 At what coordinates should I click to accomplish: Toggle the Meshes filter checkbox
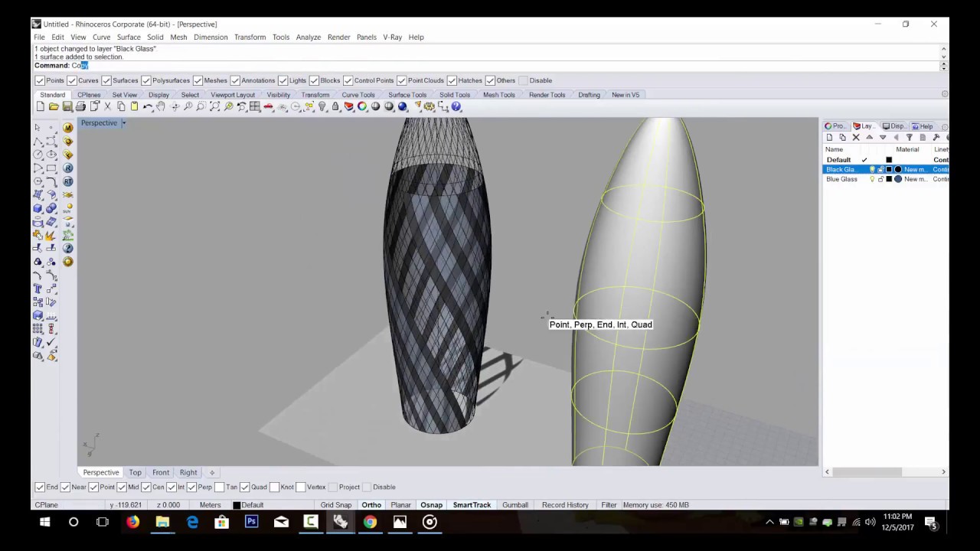(198, 80)
